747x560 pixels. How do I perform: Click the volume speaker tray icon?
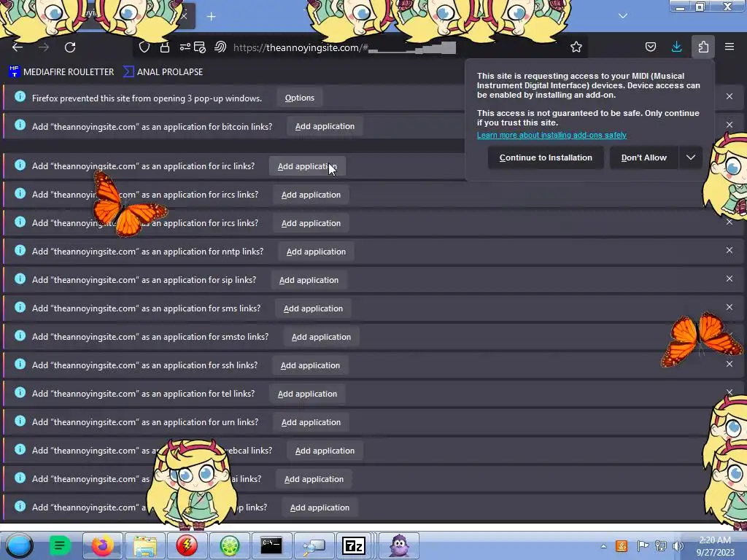(678, 545)
